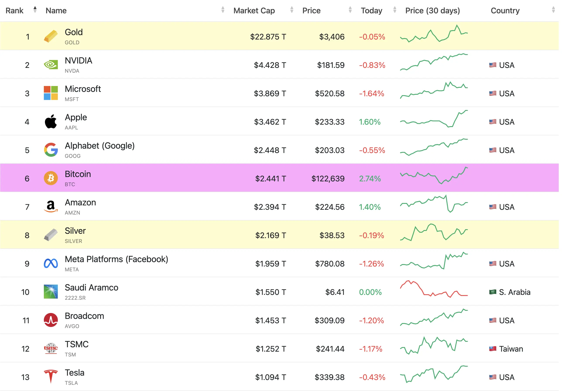
Task: Select the Tesla "T" logo
Action: click(51, 376)
